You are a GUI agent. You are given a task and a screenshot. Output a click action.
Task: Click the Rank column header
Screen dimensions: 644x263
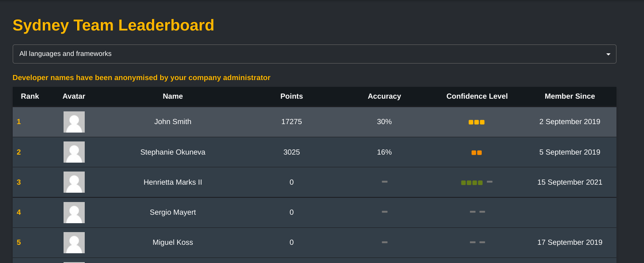[30, 96]
